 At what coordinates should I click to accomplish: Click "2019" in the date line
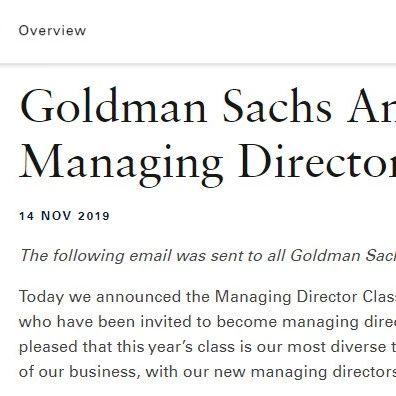pyautogui.click(x=94, y=216)
